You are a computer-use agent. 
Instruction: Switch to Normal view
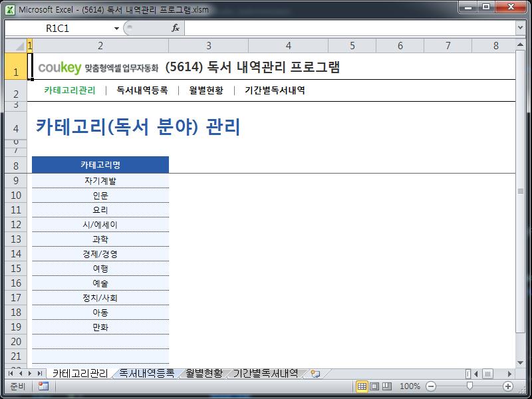point(362,386)
